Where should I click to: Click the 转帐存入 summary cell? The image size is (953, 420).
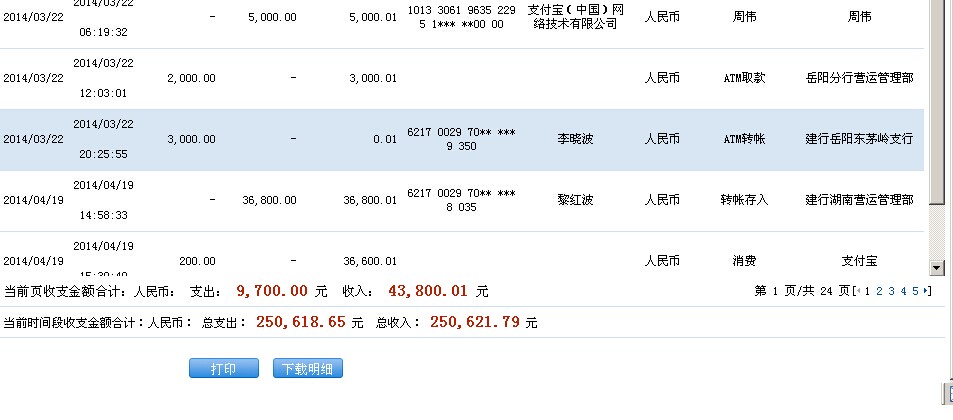[743, 201]
